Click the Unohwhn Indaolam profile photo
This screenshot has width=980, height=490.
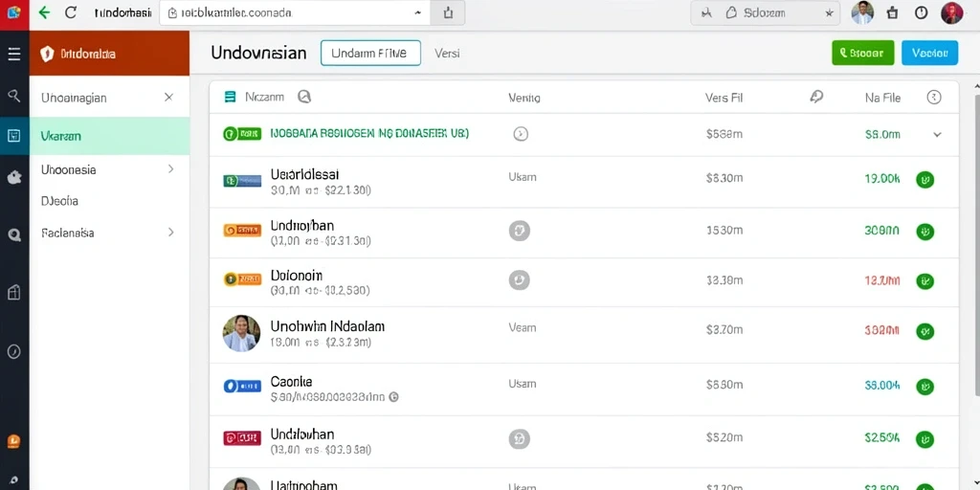pos(241,333)
